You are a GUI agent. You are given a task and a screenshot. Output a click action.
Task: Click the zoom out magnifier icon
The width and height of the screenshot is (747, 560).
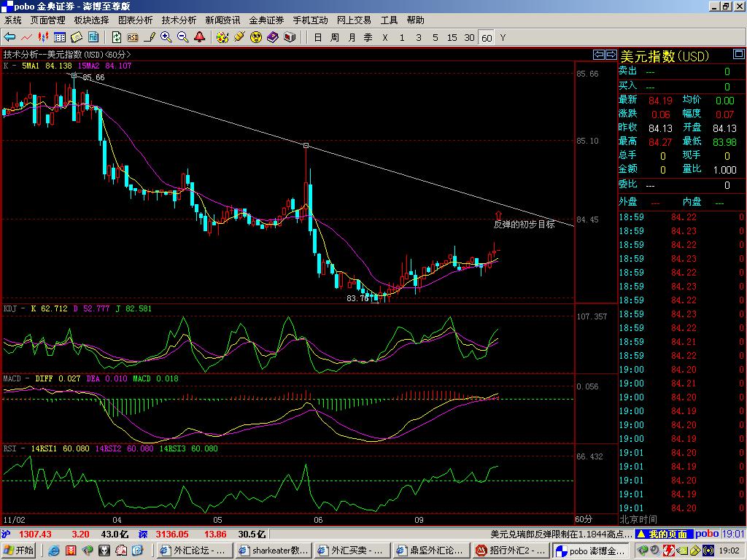182,37
